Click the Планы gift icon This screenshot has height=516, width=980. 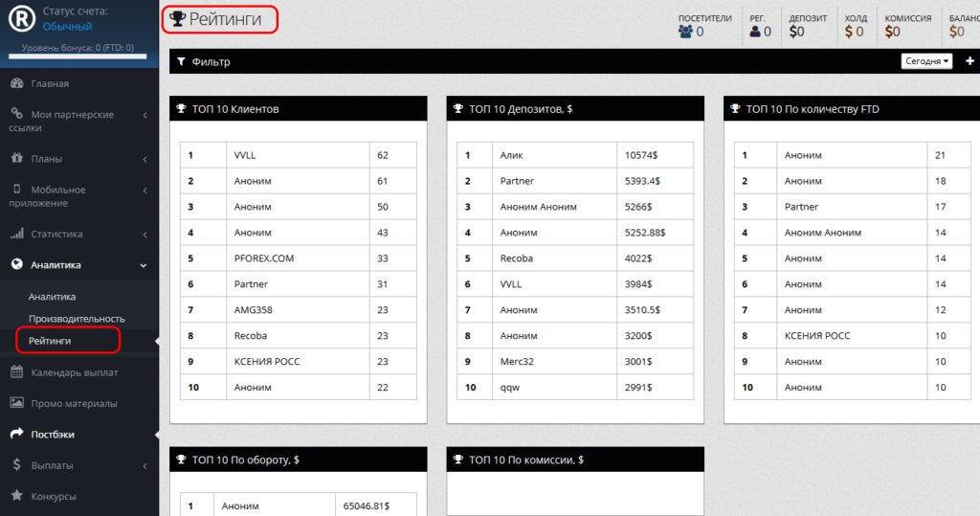tap(16, 159)
